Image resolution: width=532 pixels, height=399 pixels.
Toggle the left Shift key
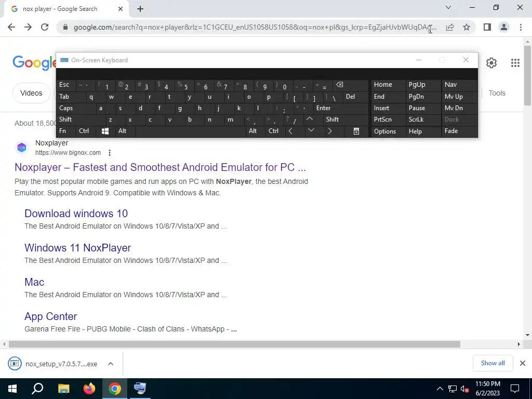(x=81, y=119)
